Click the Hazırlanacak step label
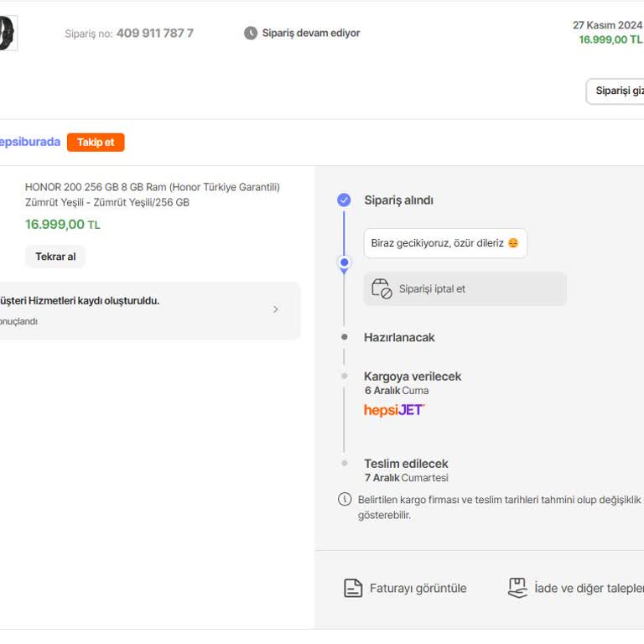This screenshot has height=644, width=644. point(399,337)
